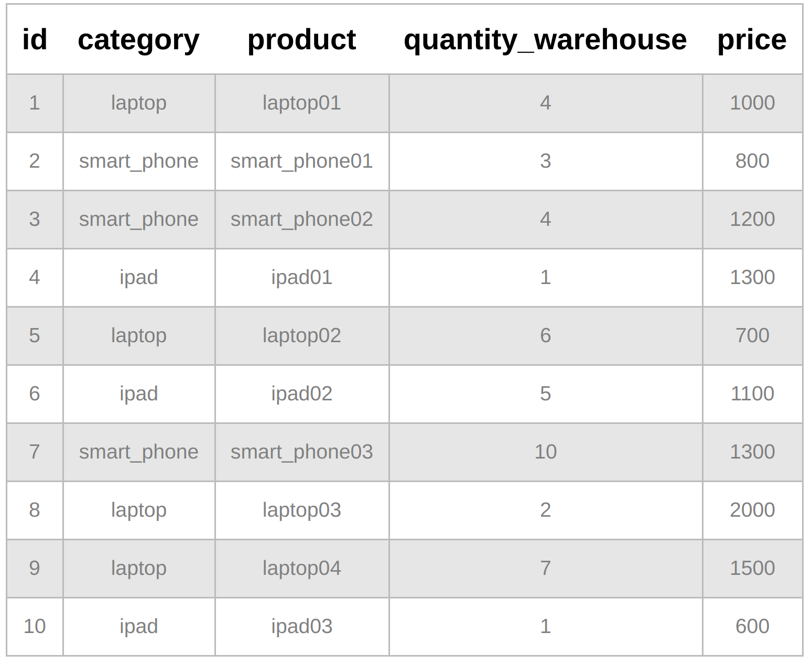
Task: Select the laptop01 product cell
Action: tap(301, 103)
